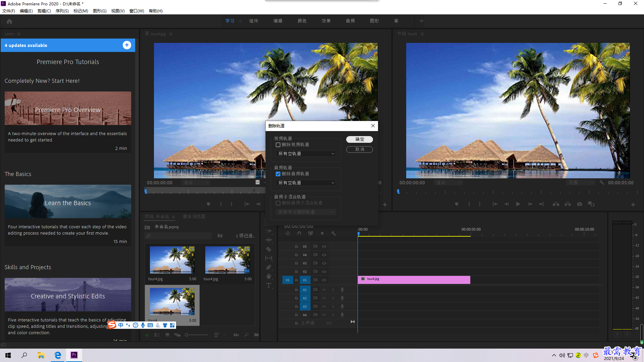Mark In point in Source monitor

tap(221, 204)
